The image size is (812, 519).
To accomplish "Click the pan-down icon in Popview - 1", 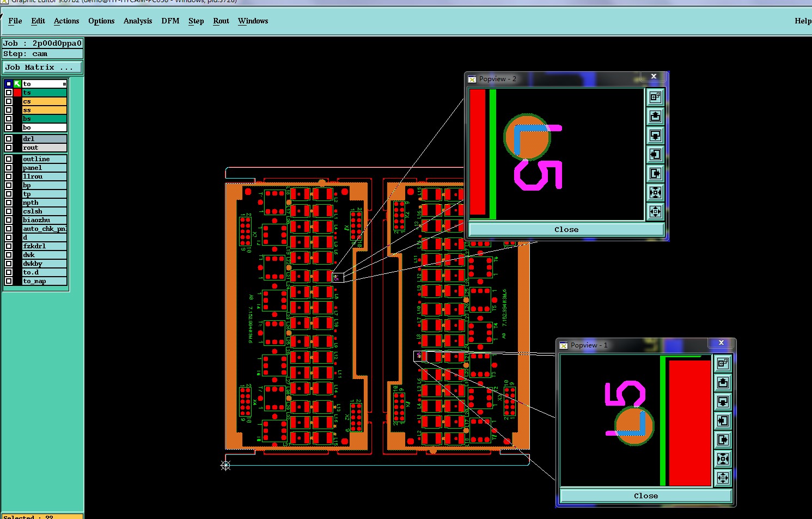I will coord(723,402).
